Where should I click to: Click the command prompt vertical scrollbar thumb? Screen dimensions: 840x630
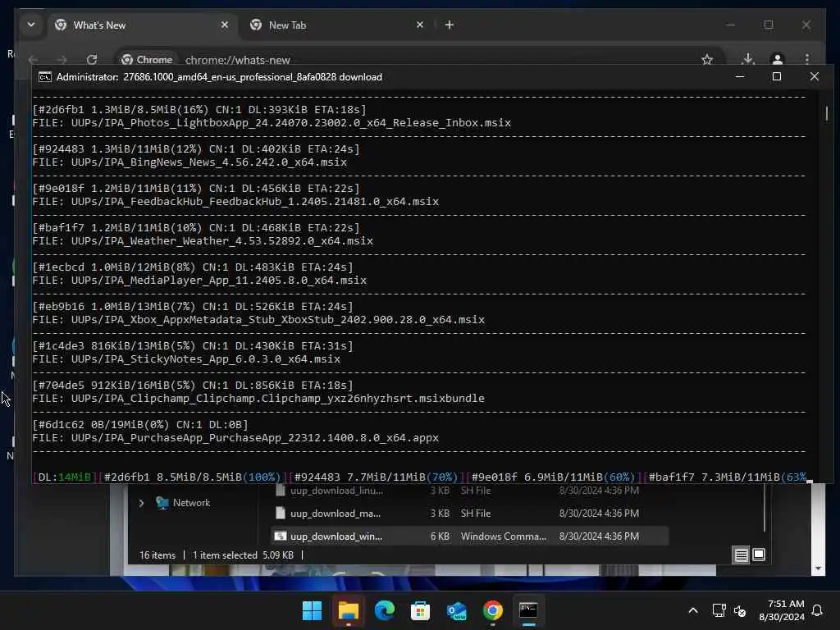pyautogui.click(x=827, y=113)
